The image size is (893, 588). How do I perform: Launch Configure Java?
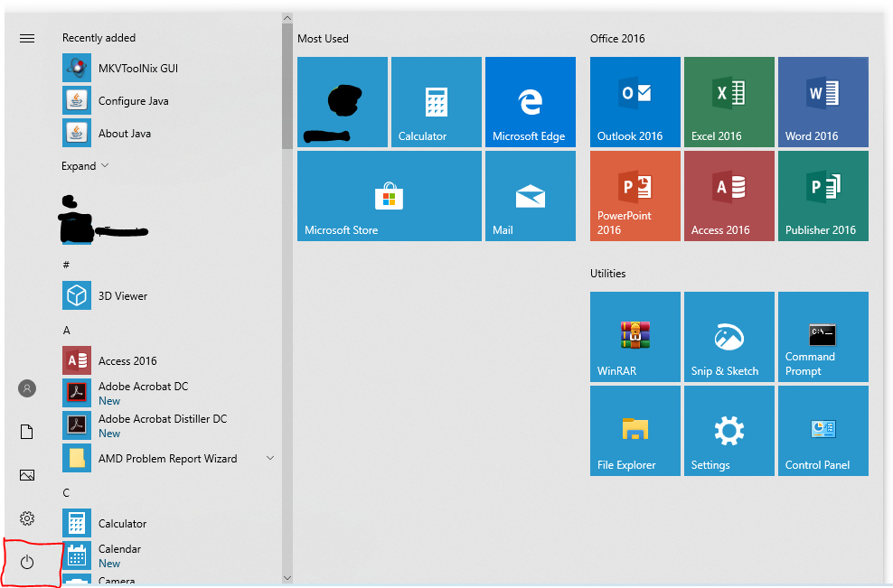168,101
